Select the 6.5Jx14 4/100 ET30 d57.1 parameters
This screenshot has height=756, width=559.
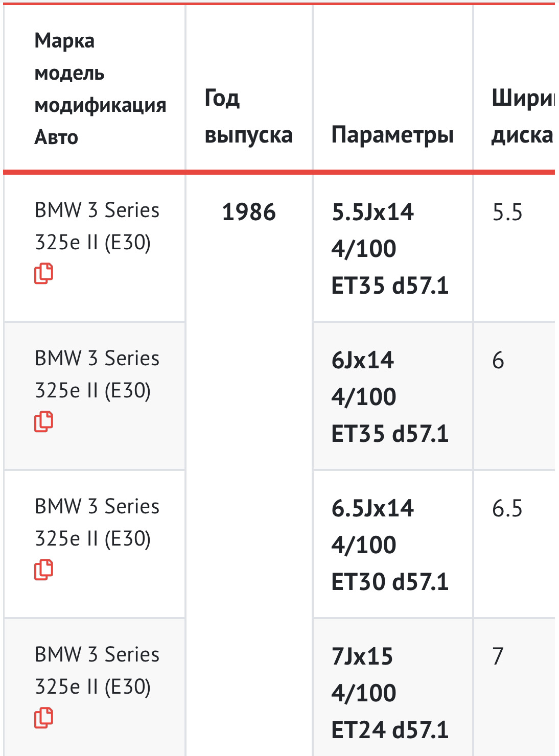click(x=390, y=545)
